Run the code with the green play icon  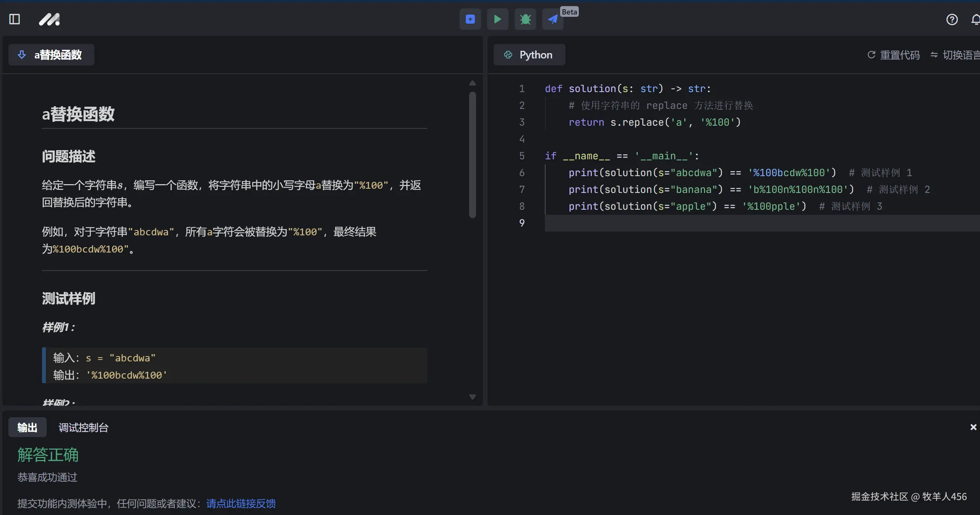[497, 19]
